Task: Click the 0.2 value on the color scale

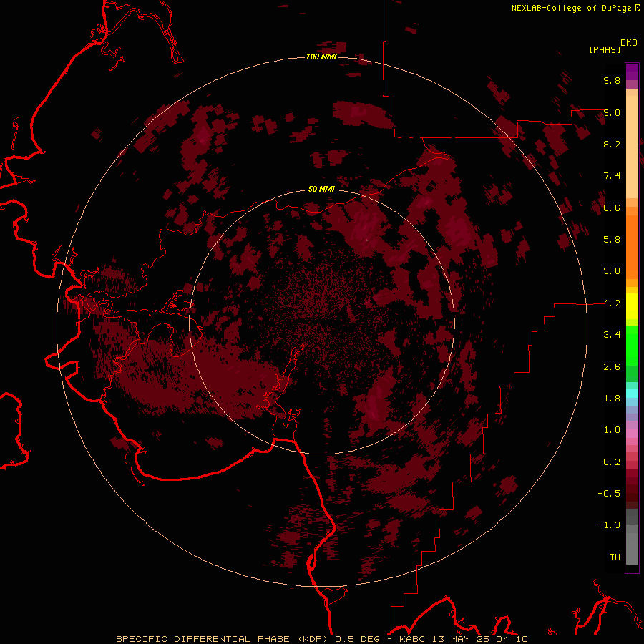Action: [x=612, y=462]
